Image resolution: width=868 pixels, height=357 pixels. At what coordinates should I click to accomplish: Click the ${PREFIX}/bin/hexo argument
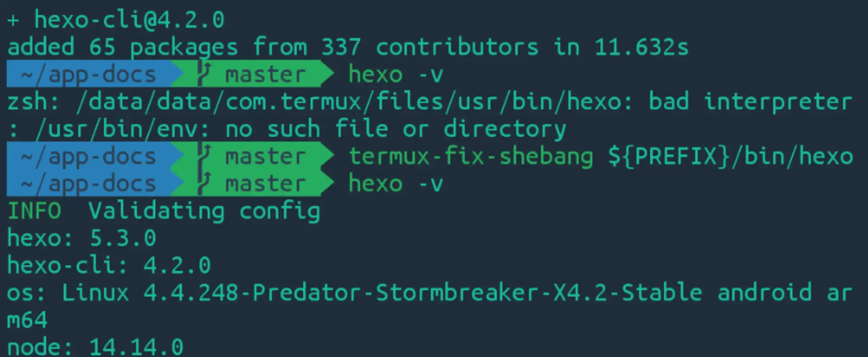(731, 156)
